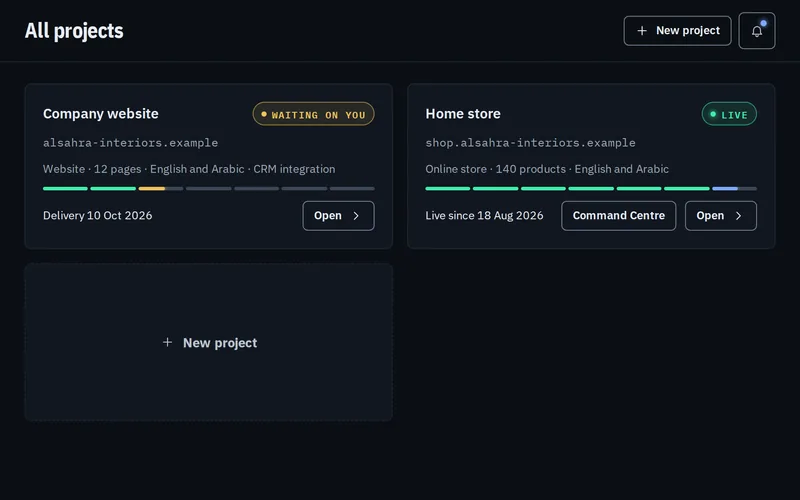This screenshot has height=500, width=800.
Task: Click the New project placeholder card
Action: pos(209,342)
